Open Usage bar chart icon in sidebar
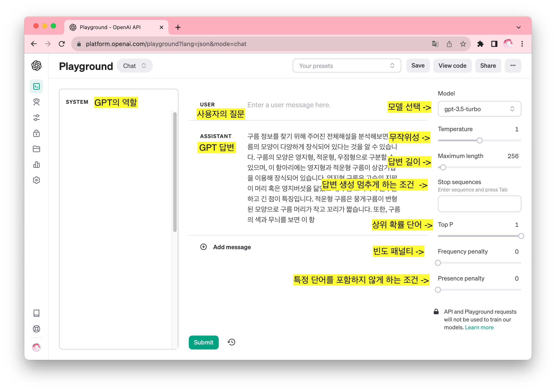 (36, 165)
